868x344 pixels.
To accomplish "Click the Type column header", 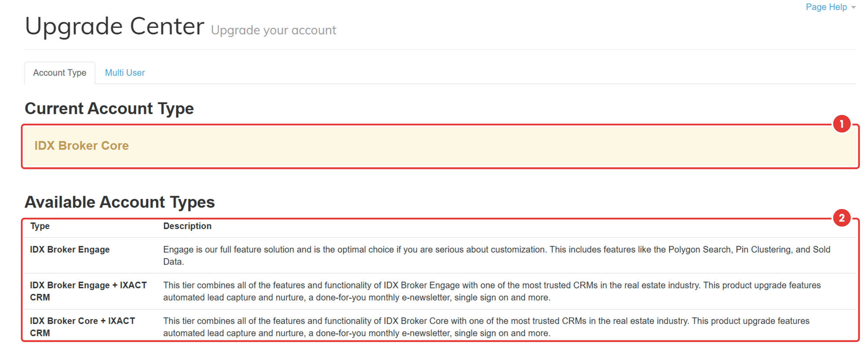I will click(x=40, y=226).
